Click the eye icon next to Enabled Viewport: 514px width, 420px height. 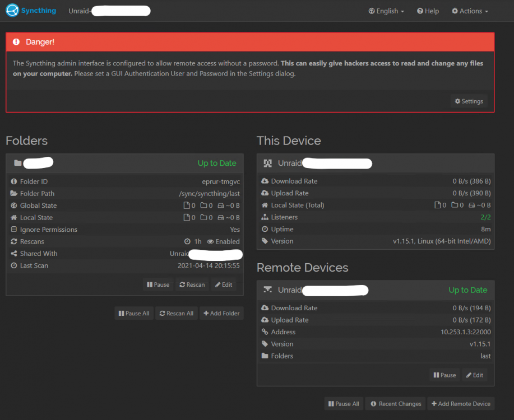click(210, 241)
